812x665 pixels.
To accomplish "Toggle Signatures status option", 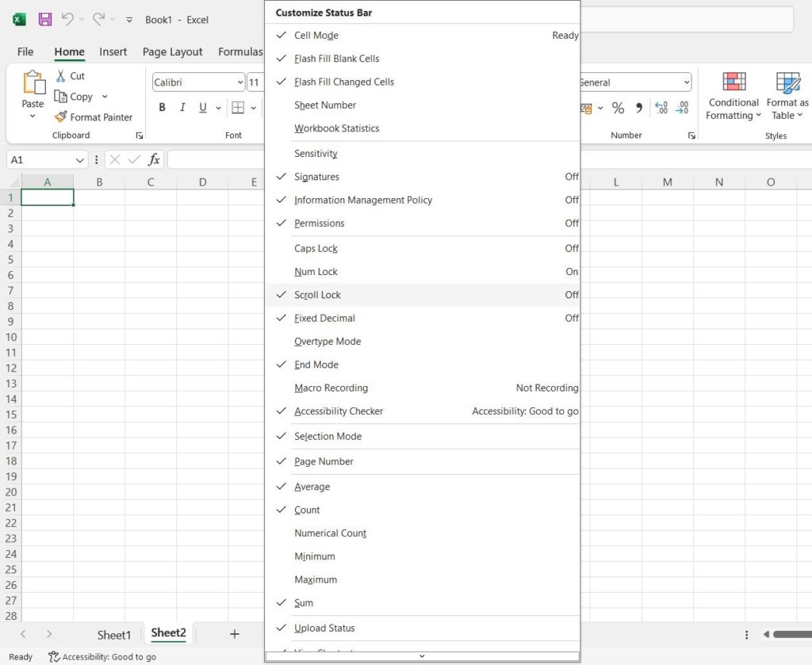I will tap(422, 177).
